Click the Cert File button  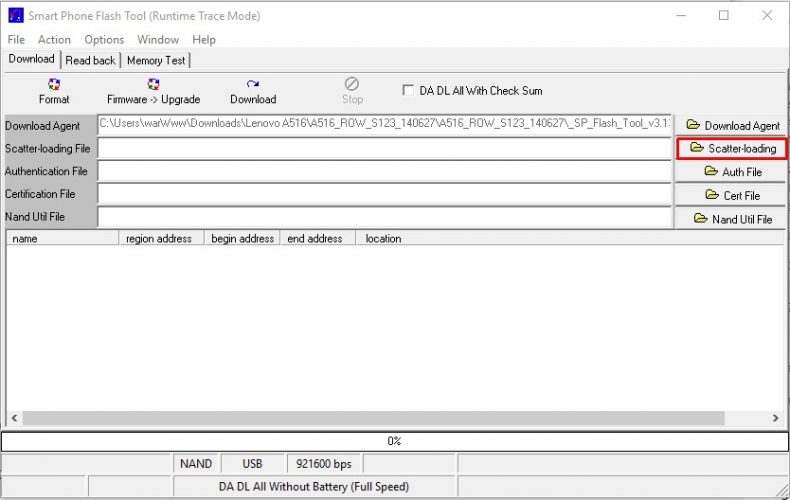(732, 195)
